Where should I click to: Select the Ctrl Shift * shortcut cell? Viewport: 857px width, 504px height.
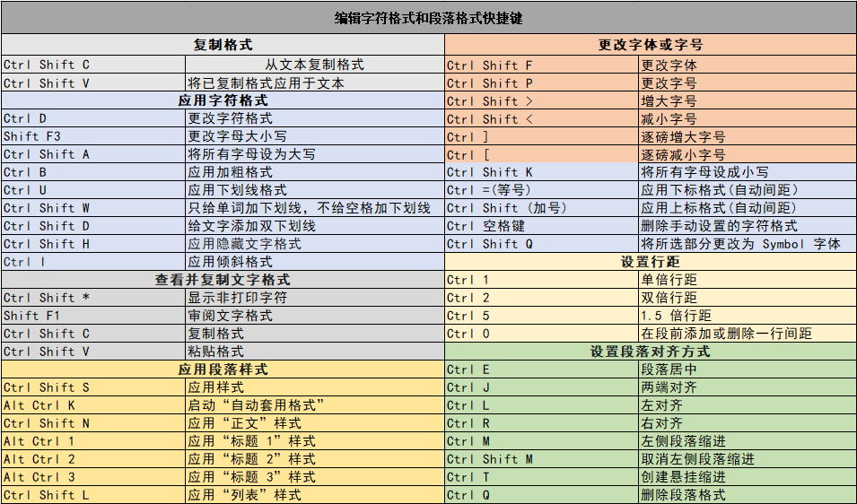(x=93, y=298)
